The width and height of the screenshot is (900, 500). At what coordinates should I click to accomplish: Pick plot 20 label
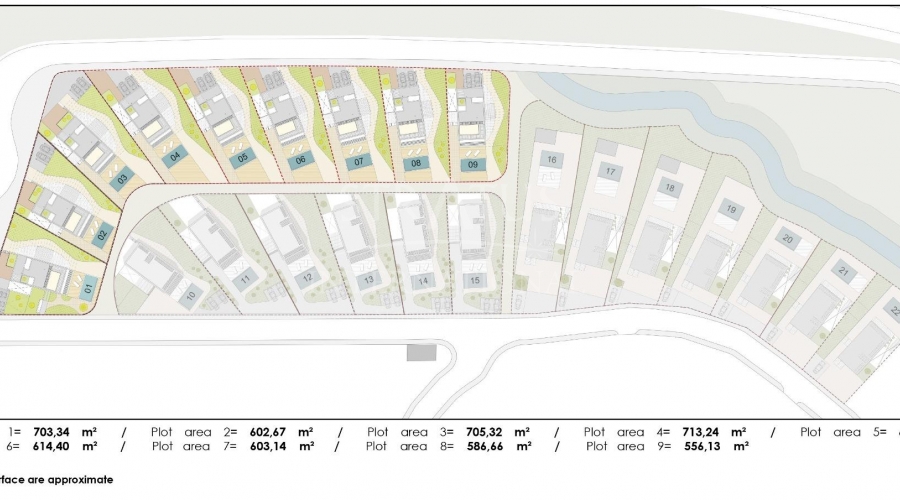click(788, 239)
